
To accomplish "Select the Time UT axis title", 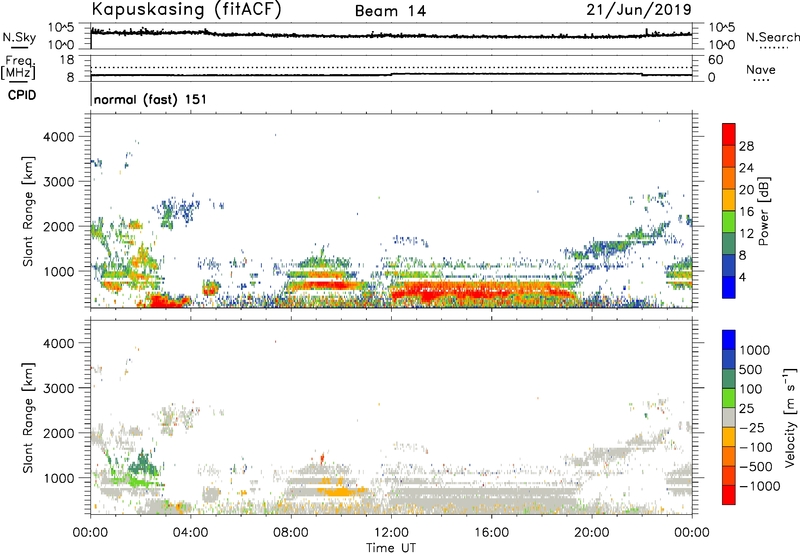I will pos(391,548).
